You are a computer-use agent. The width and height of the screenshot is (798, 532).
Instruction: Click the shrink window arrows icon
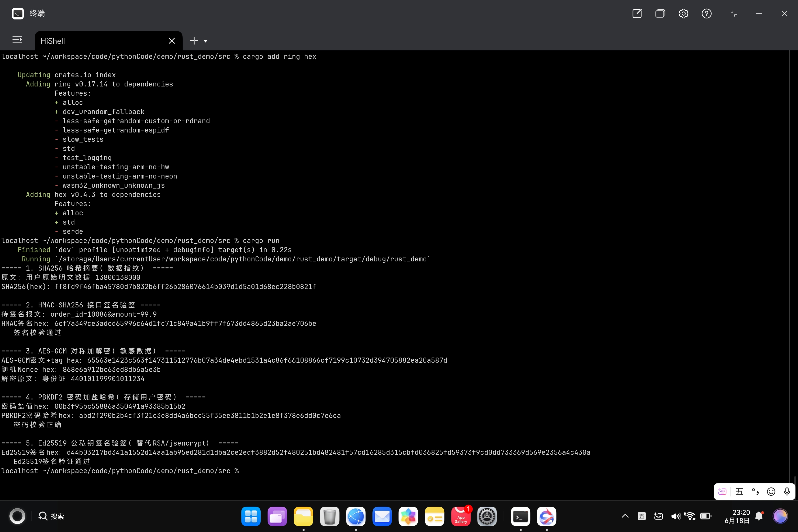734,14
